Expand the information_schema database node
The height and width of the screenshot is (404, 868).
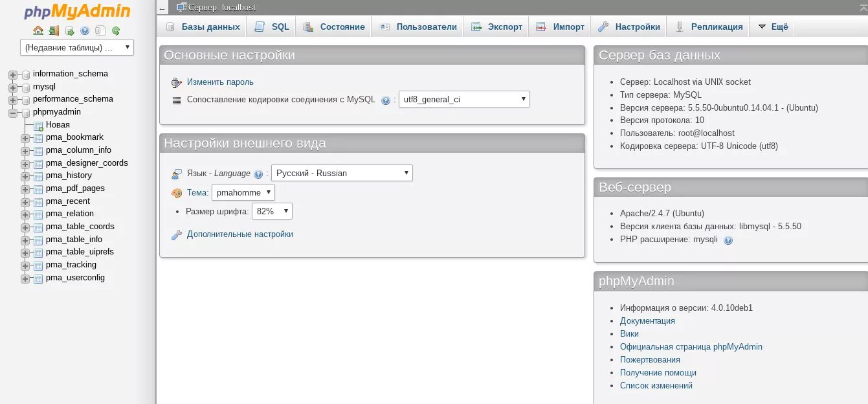pyautogui.click(x=13, y=74)
